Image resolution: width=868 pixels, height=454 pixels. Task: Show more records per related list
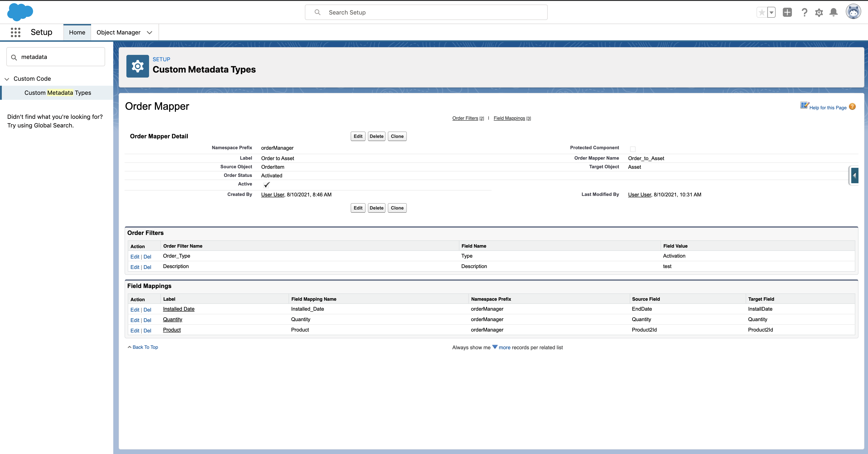(x=504, y=347)
